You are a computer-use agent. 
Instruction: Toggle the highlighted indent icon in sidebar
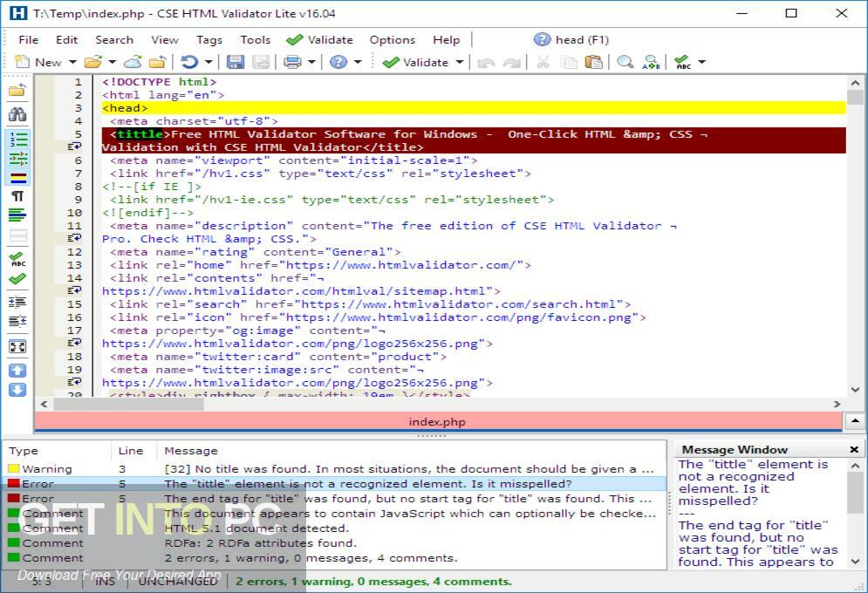click(x=17, y=159)
